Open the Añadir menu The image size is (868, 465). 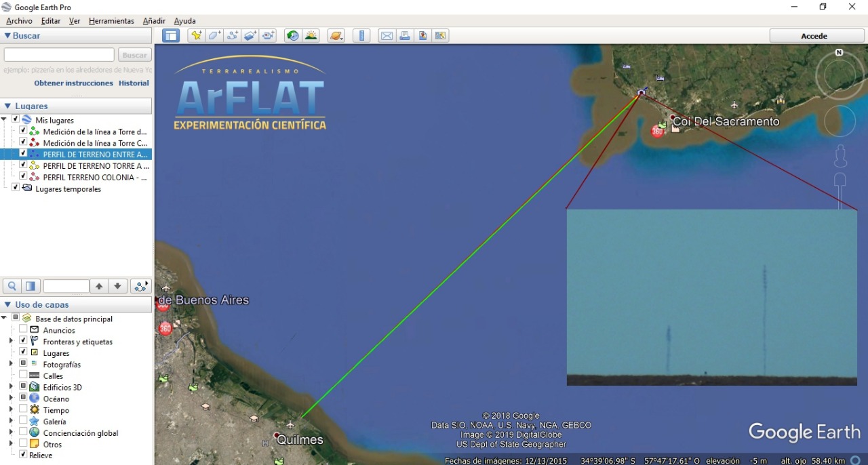(153, 21)
